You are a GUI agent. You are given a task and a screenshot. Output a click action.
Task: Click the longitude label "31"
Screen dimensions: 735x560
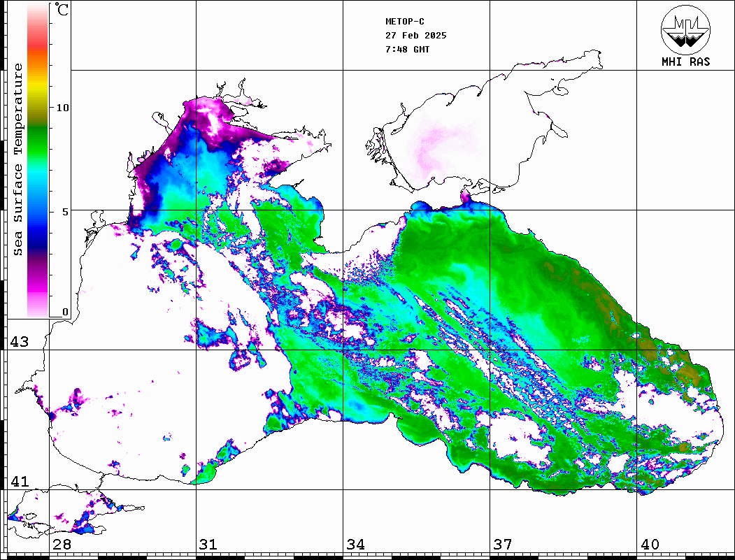coord(208,544)
